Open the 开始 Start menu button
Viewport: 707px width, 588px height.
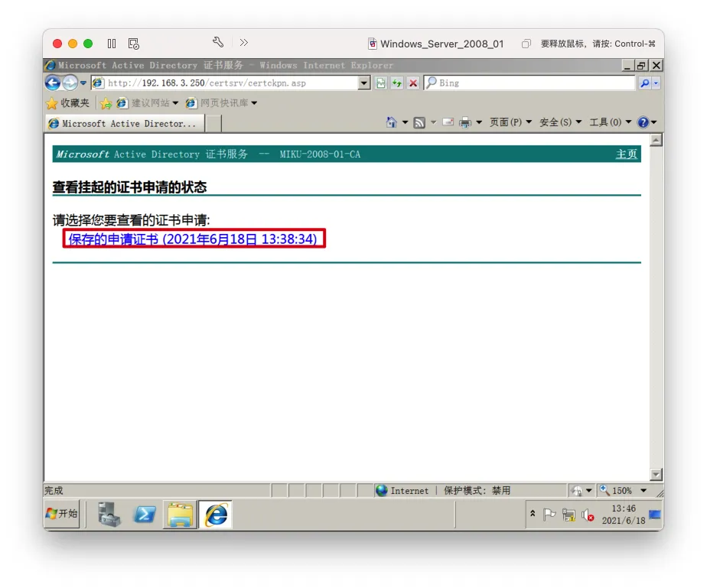click(x=62, y=514)
